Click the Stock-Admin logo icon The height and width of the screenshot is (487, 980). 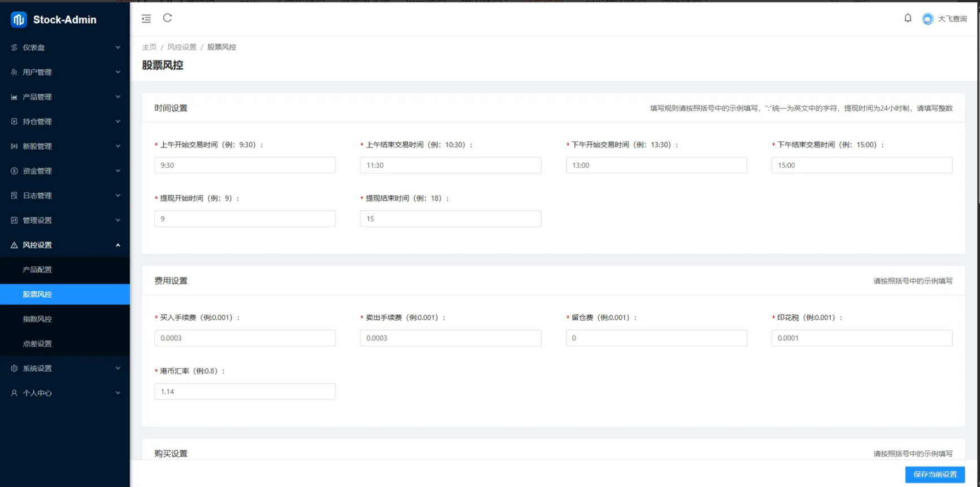click(19, 20)
